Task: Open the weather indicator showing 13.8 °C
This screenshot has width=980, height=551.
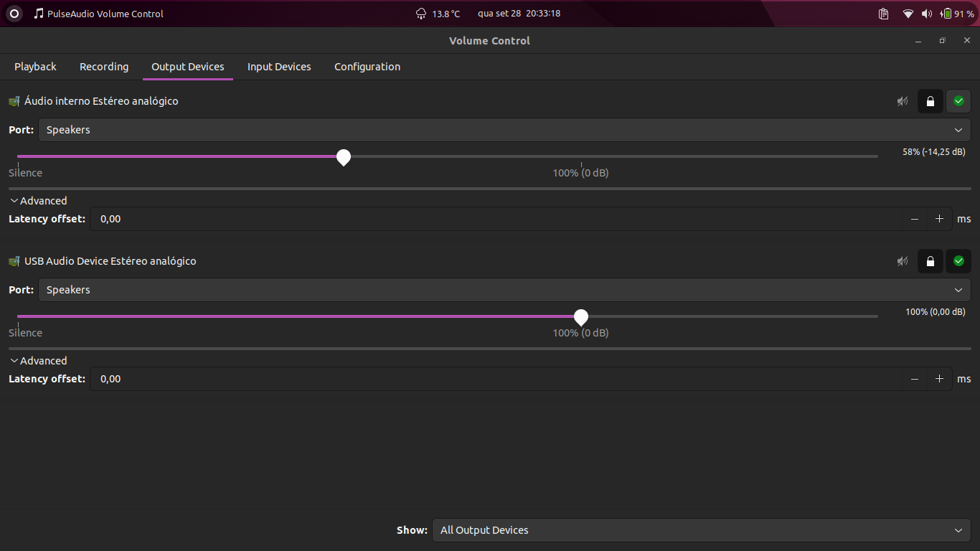Action: (x=438, y=14)
